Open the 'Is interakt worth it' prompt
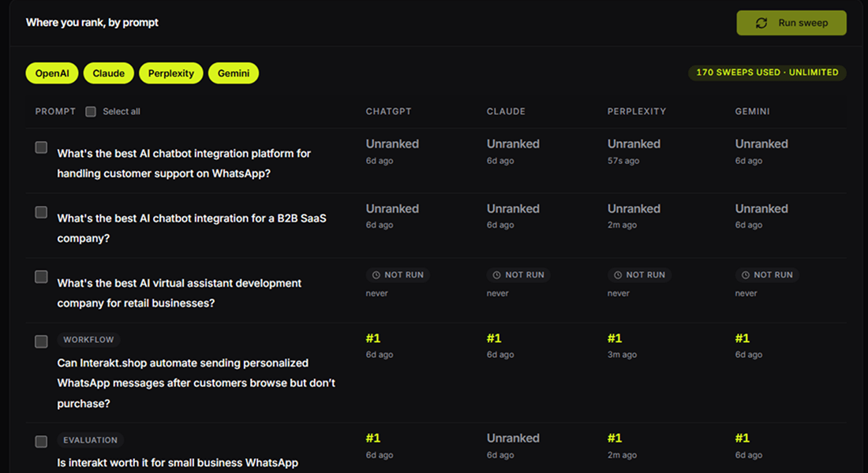868x473 pixels. tap(178, 463)
